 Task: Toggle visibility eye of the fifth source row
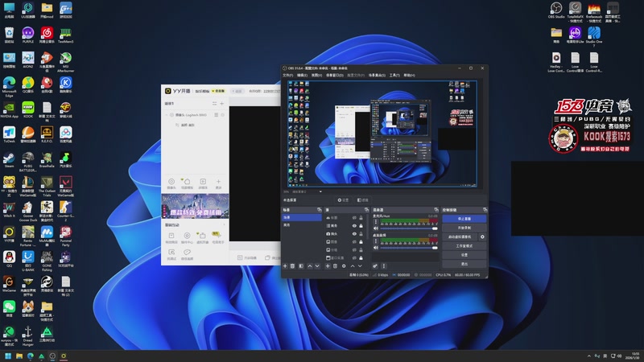coord(354,250)
